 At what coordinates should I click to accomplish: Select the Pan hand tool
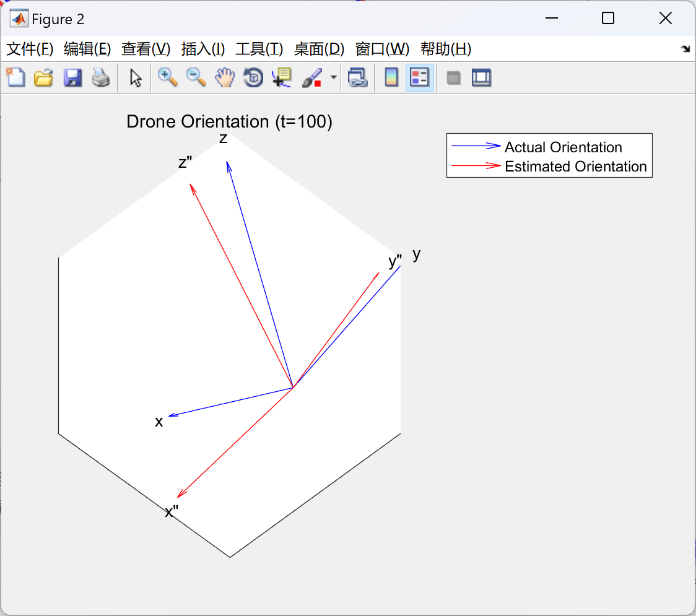(225, 77)
